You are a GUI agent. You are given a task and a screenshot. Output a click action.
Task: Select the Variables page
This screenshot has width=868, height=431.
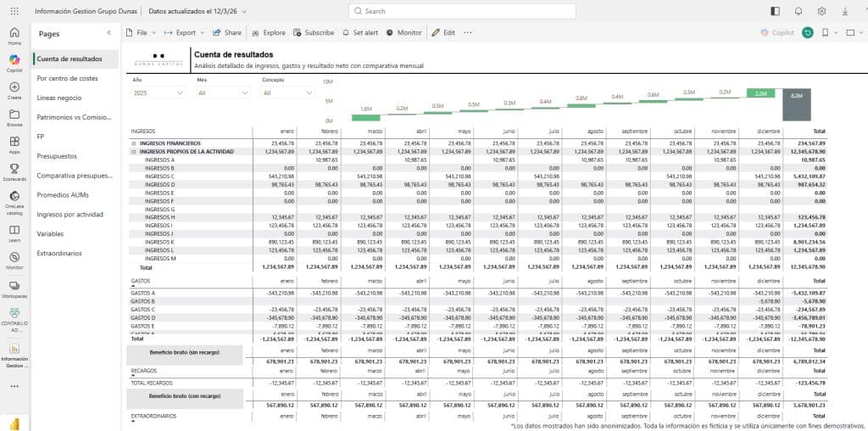[x=75, y=234]
